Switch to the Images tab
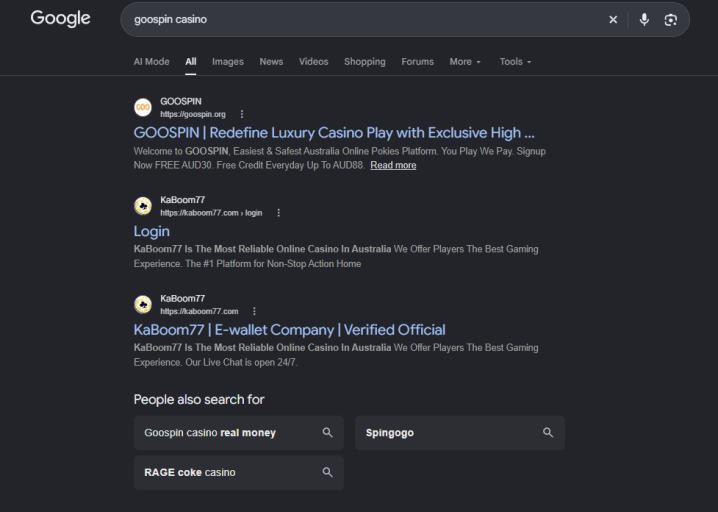718x512 pixels. pyautogui.click(x=228, y=62)
